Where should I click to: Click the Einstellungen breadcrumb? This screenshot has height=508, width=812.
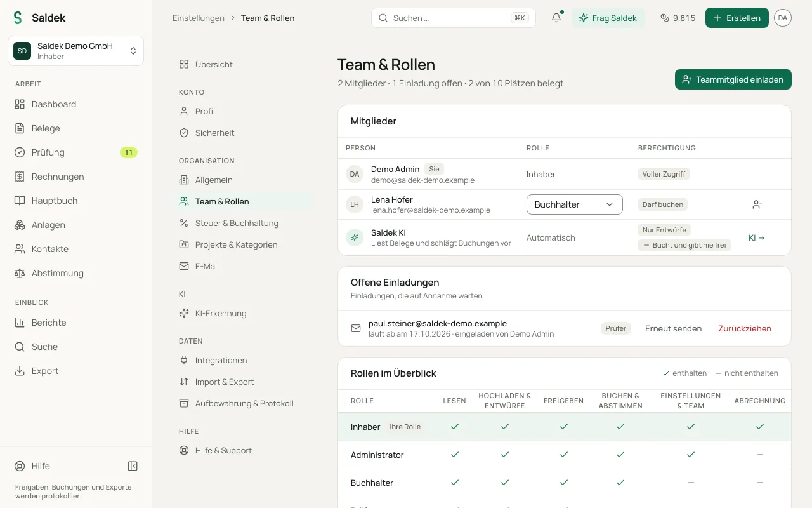[x=199, y=18]
